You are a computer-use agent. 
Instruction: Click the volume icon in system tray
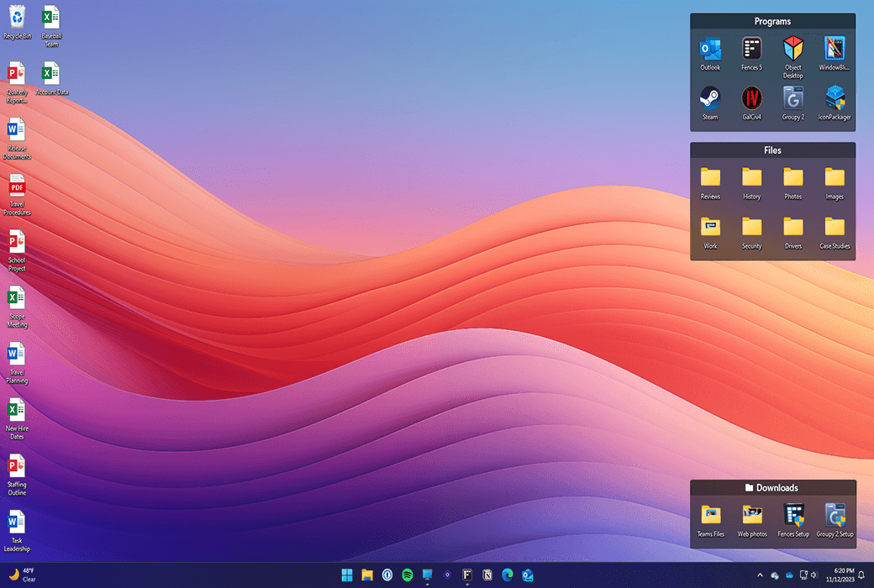tap(814, 575)
